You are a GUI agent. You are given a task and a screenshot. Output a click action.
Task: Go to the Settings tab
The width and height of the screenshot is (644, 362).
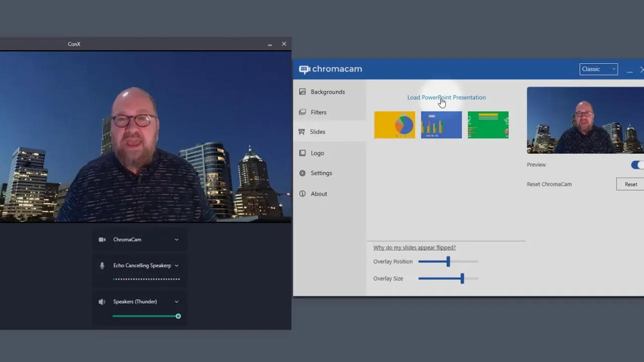coord(330,173)
